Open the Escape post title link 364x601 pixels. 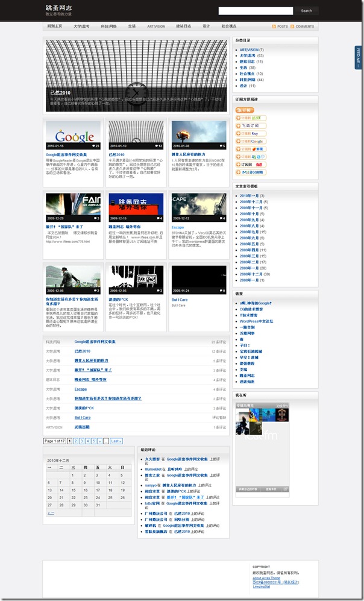click(177, 228)
